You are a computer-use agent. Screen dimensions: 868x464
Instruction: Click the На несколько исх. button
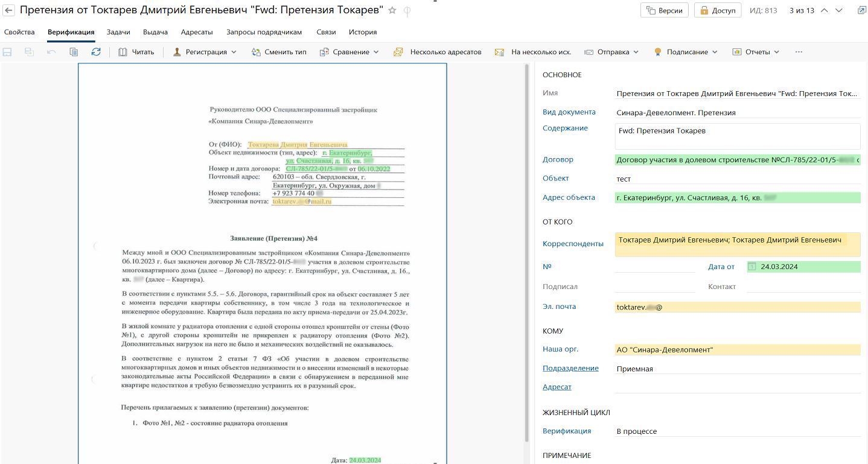[533, 52]
